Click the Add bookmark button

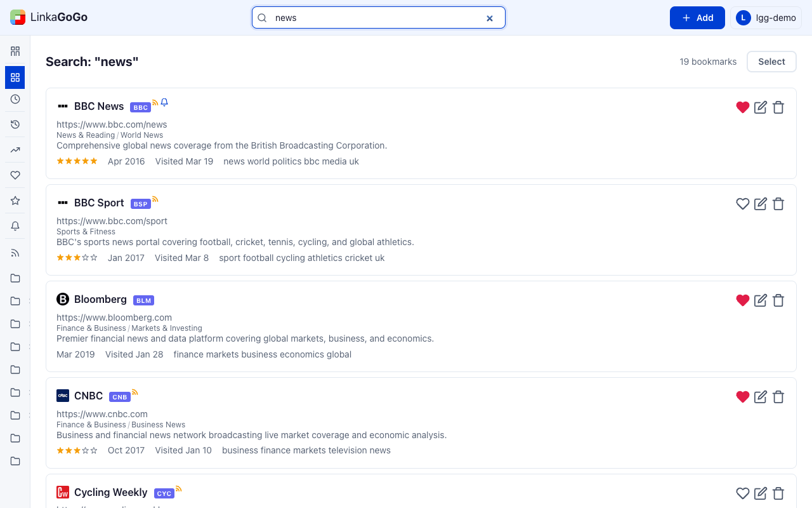pos(697,18)
